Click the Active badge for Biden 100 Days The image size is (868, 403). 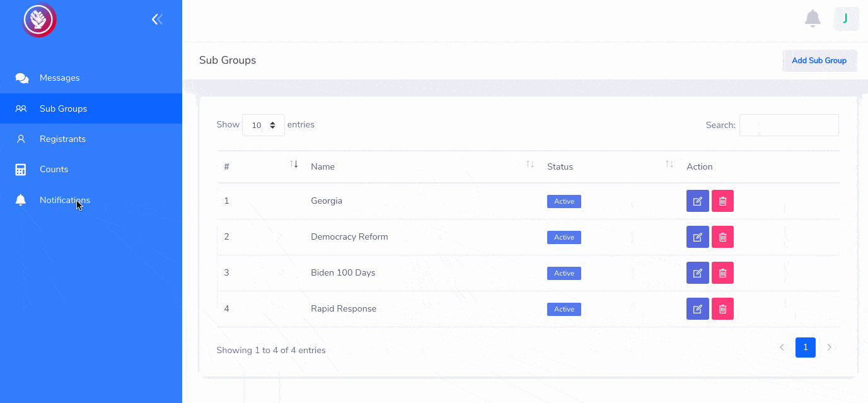[564, 273]
